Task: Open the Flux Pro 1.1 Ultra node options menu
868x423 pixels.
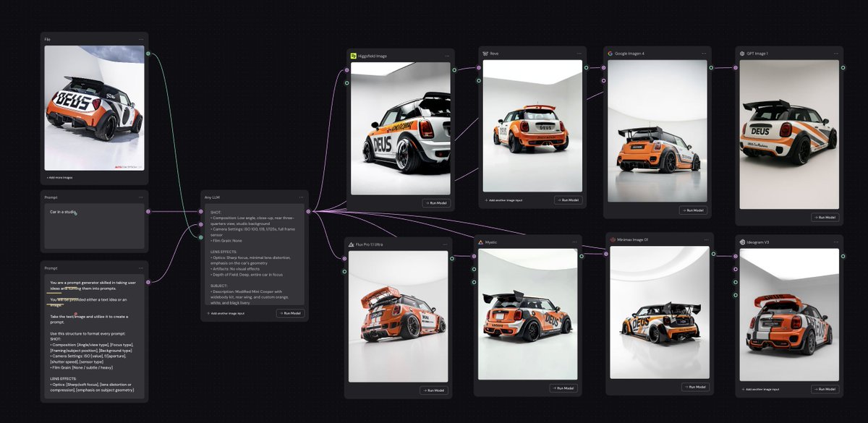Action: tap(445, 244)
